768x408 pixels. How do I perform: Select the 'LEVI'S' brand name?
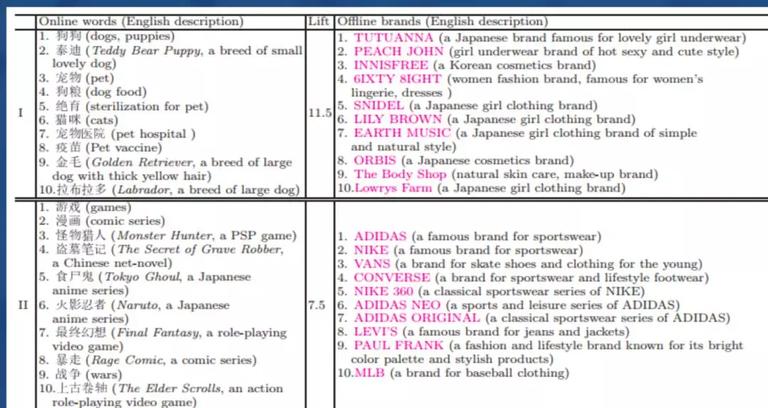tap(376, 331)
